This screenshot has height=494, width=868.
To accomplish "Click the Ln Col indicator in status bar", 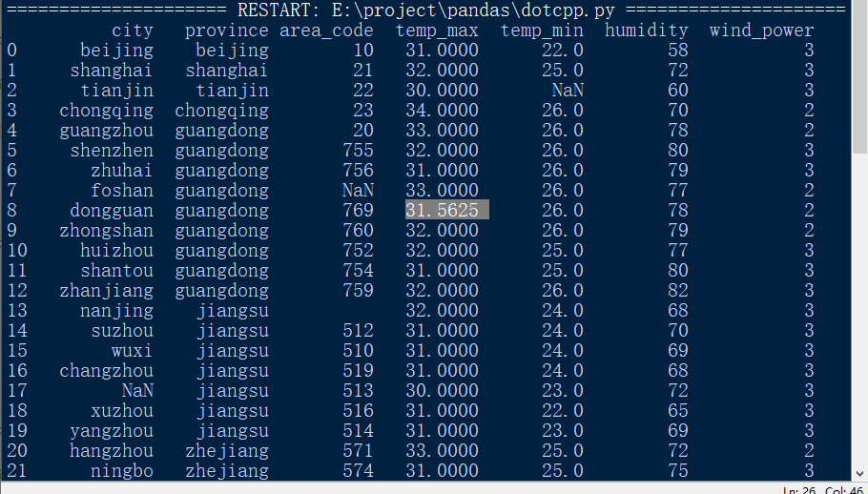I will tap(822, 489).
